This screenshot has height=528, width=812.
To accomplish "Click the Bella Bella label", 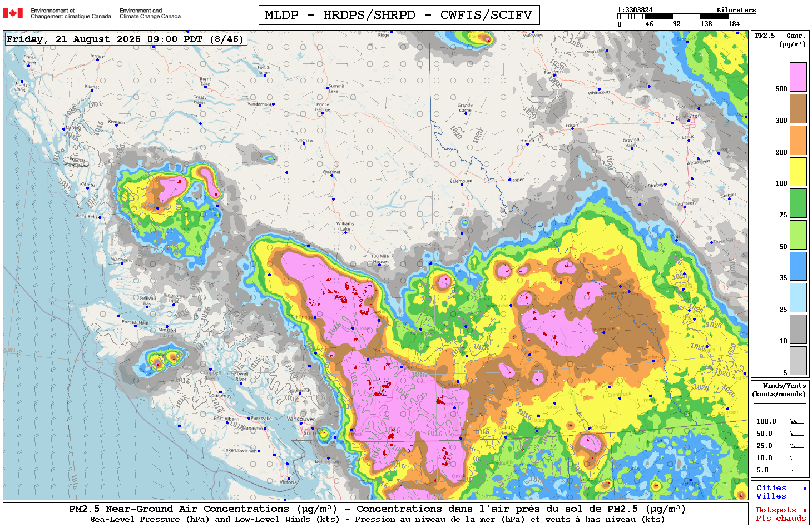I will click(x=87, y=216).
